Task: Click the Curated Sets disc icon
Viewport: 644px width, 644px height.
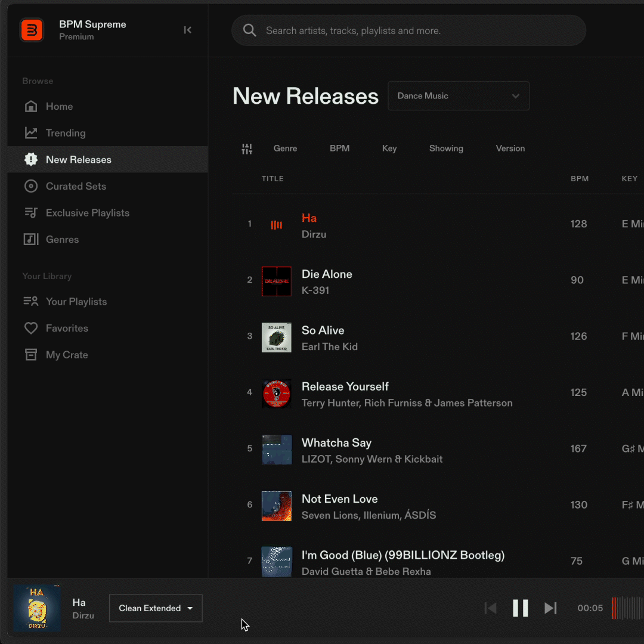Action: tap(31, 186)
